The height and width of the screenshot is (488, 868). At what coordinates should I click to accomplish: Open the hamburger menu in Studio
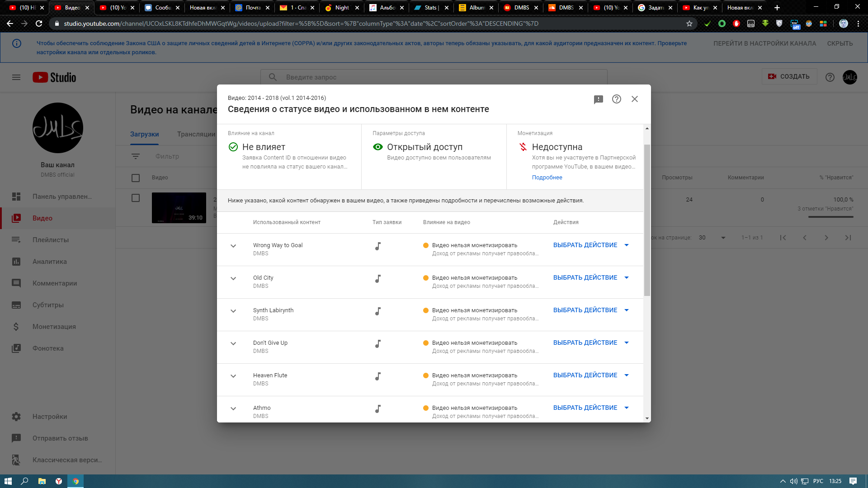[16, 77]
